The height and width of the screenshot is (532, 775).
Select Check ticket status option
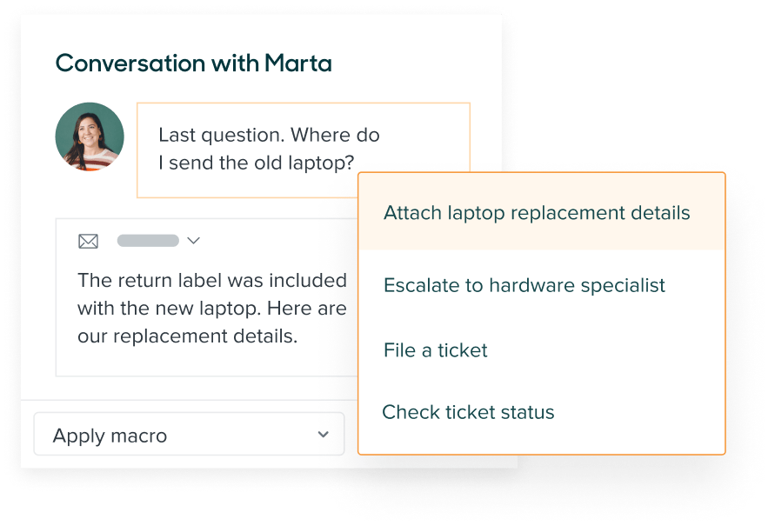click(x=468, y=412)
